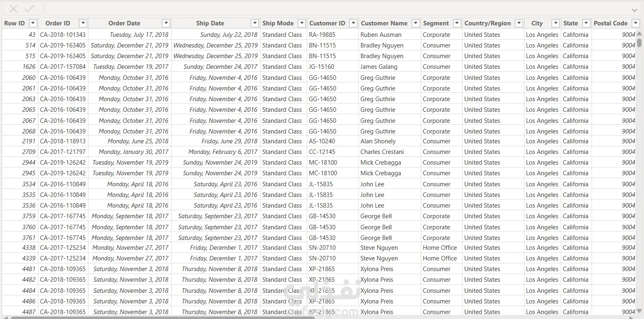Viewport: 644px width, 319px height.
Task: Open the Country/Region filter dropdown
Action: pyautogui.click(x=519, y=23)
